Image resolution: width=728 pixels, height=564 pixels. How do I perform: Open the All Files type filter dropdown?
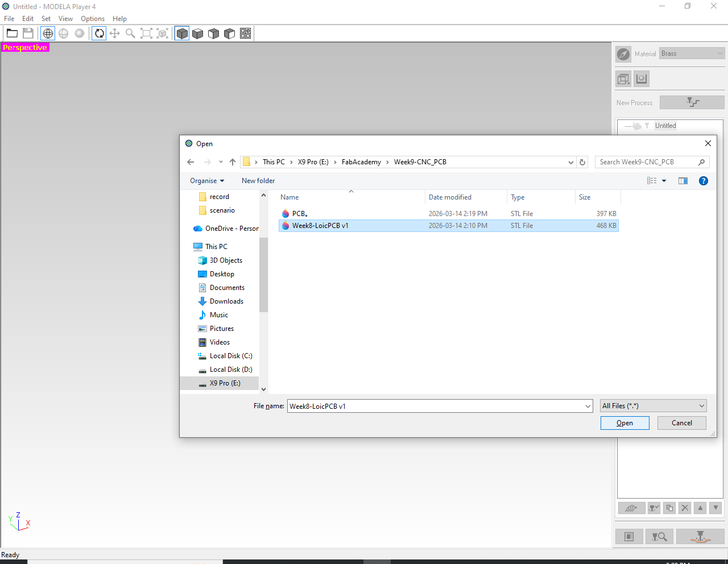coord(653,406)
